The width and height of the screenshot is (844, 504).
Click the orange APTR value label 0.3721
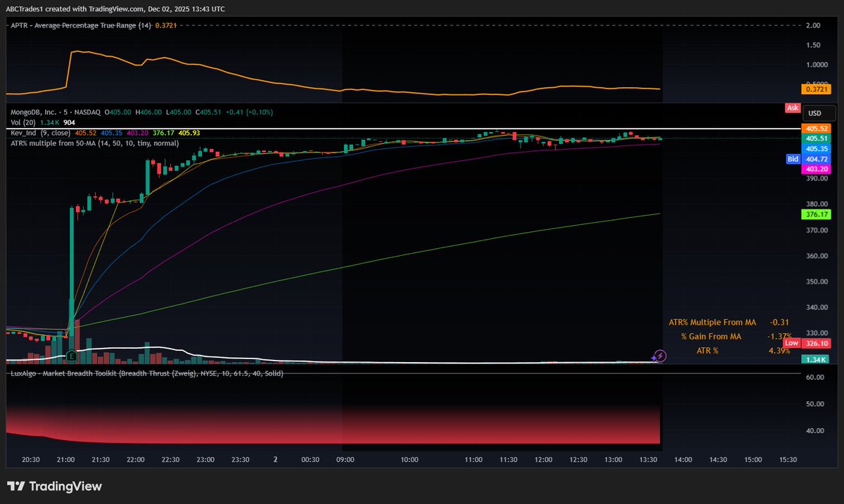tap(815, 89)
